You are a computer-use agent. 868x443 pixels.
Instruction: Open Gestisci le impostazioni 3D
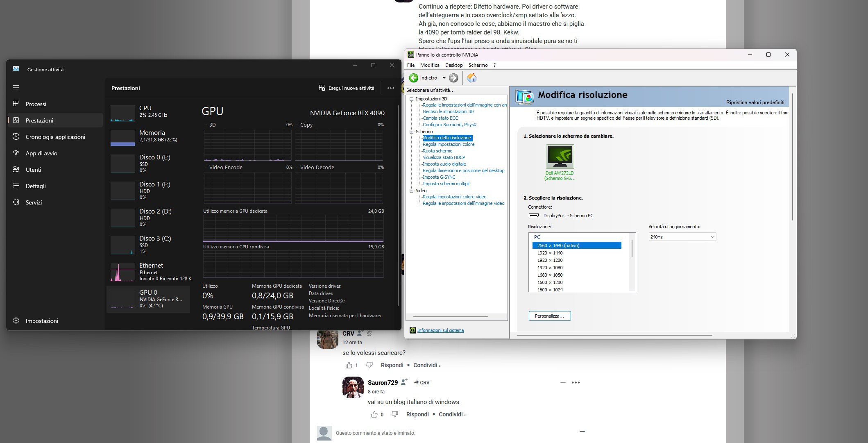point(448,111)
